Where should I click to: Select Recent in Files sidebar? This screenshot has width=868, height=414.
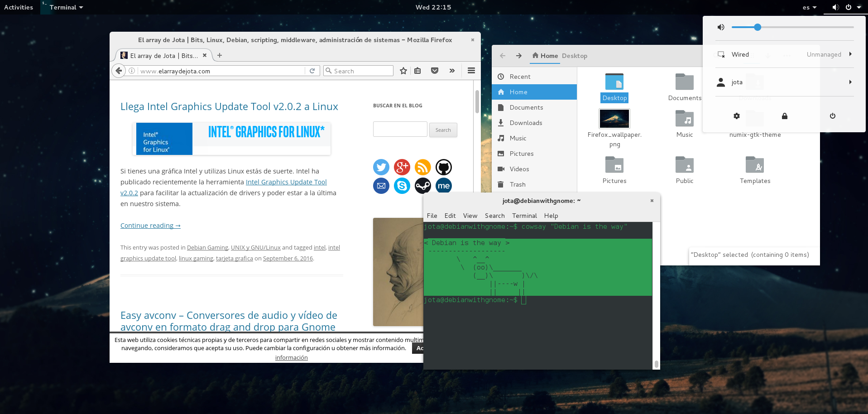(534, 77)
